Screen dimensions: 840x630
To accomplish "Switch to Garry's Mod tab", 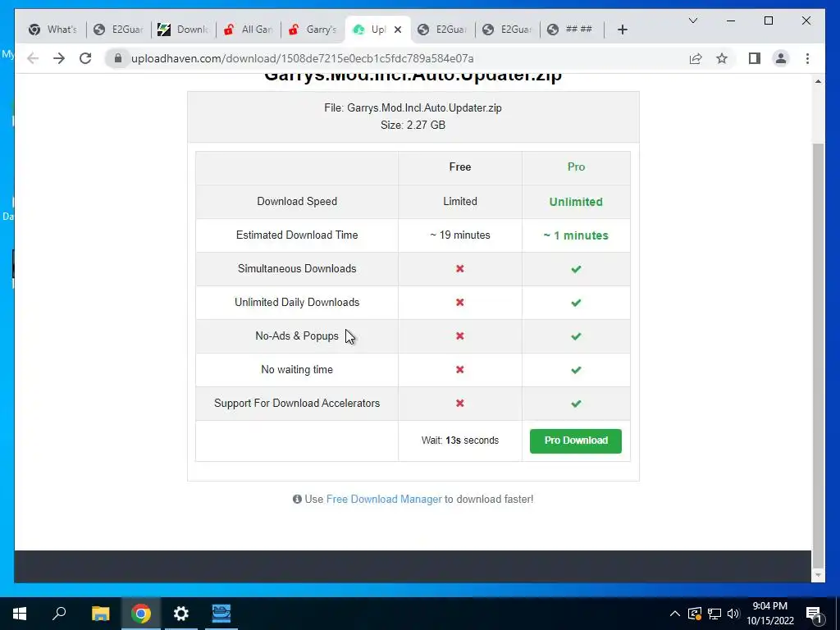I will tap(313, 30).
